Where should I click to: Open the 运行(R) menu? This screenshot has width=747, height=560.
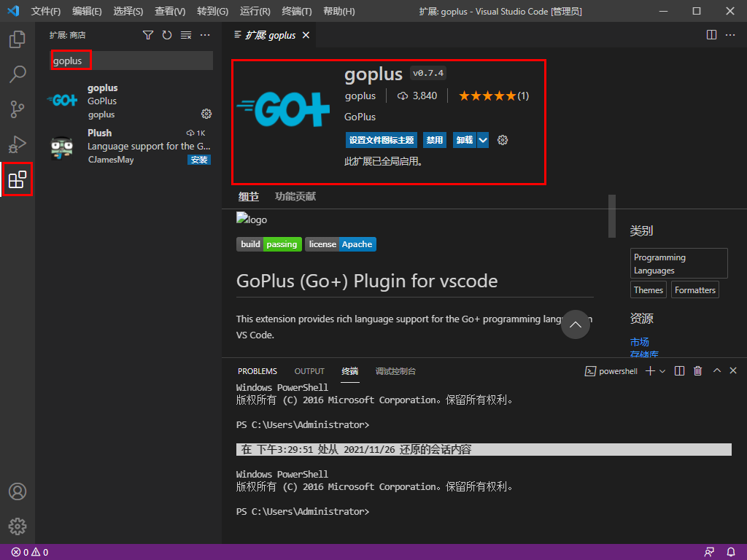tap(255, 11)
